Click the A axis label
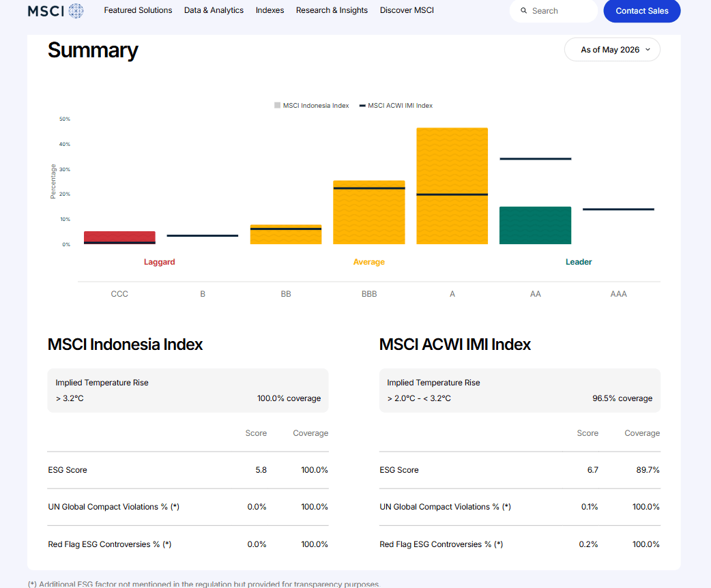Viewport: 711px width, 588px height. click(452, 294)
